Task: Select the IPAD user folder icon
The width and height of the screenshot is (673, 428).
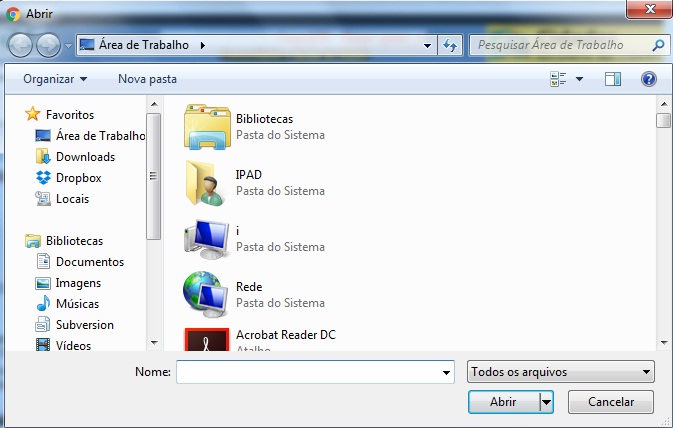Action: [x=205, y=183]
